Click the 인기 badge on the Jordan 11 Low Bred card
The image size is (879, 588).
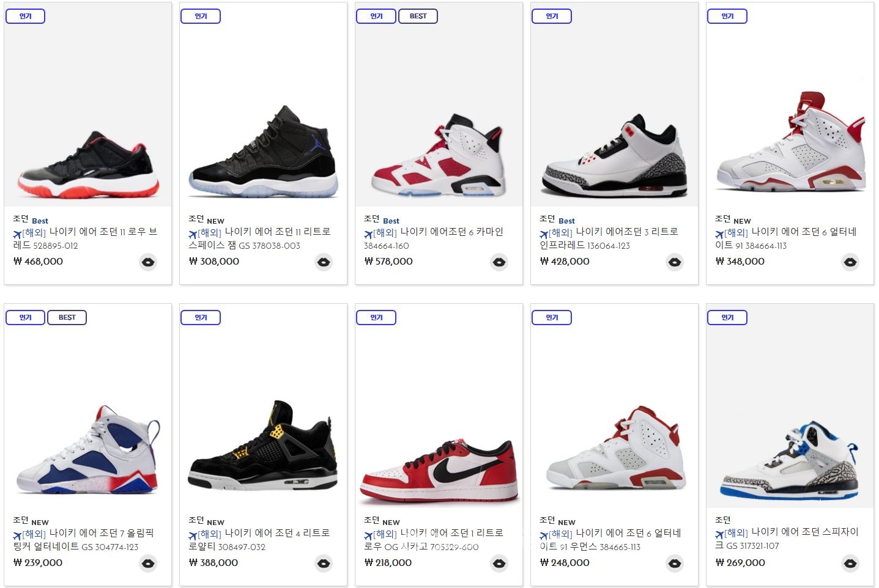25,17
